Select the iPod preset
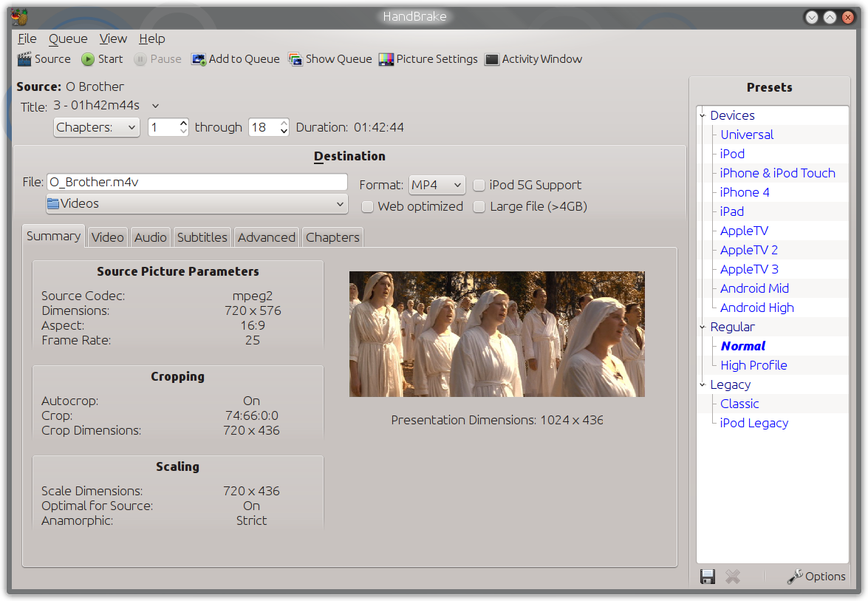The height and width of the screenshot is (601, 868). tap(732, 154)
